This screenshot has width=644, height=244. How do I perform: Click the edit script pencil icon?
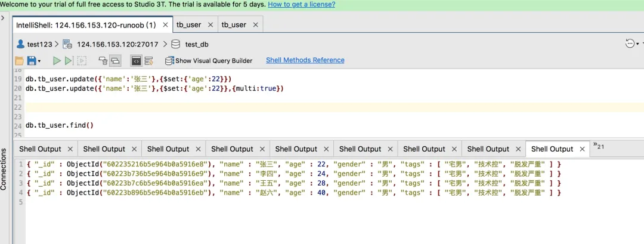pos(148,60)
